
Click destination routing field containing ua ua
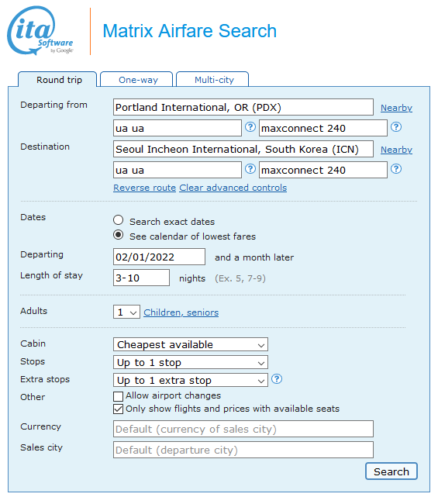point(178,170)
